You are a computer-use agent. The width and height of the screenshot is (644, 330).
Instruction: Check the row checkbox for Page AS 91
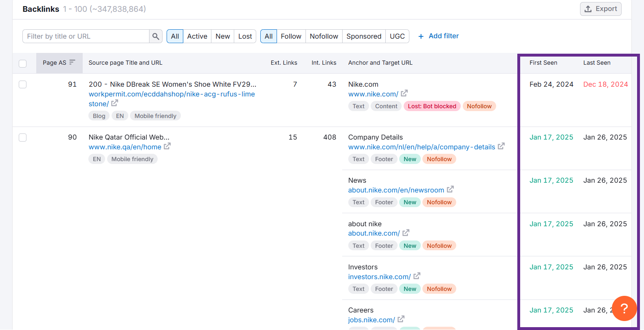click(x=23, y=84)
